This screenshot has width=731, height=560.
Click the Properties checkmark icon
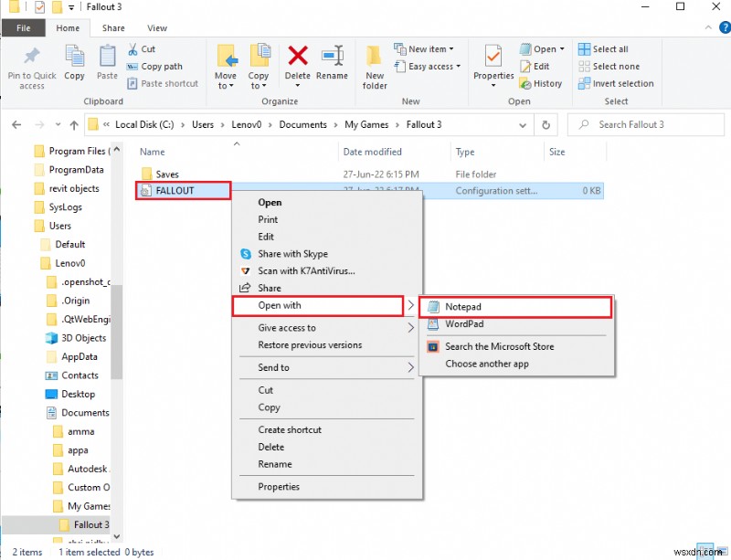coord(493,56)
